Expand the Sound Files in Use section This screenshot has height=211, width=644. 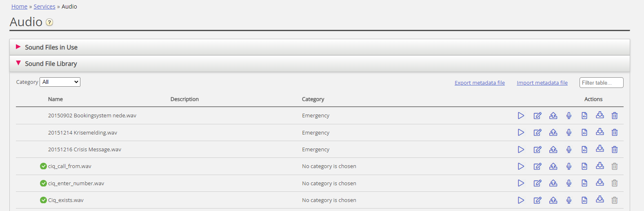(x=51, y=47)
